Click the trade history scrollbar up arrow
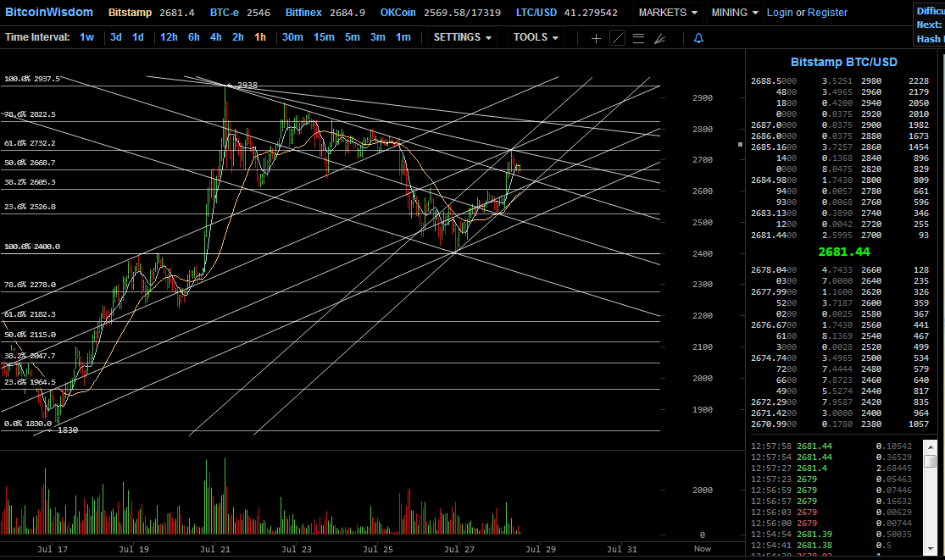The width and height of the screenshot is (945, 560). [x=931, y=446]
